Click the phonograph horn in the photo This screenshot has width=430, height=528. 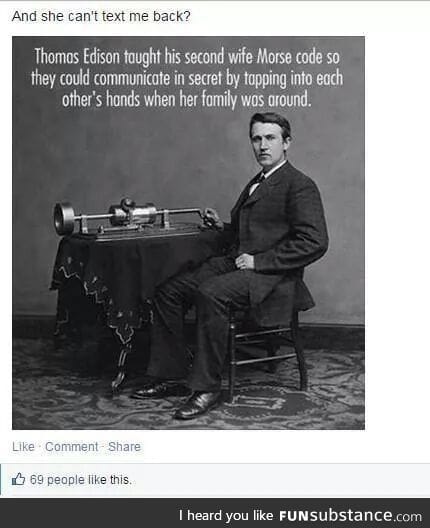pyautogui.click(x=64, y=218)
